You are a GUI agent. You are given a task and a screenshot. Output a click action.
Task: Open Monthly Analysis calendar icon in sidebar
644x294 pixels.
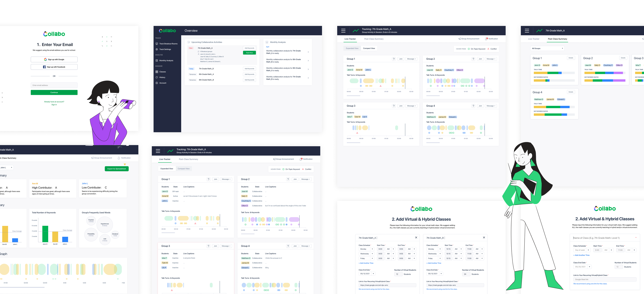click(157, 60)
